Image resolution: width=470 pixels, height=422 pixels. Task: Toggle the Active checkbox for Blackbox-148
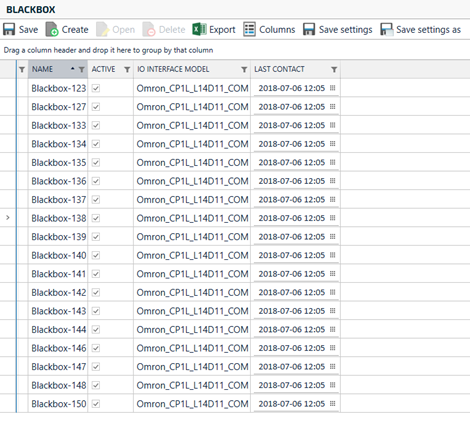pos(96,385)
